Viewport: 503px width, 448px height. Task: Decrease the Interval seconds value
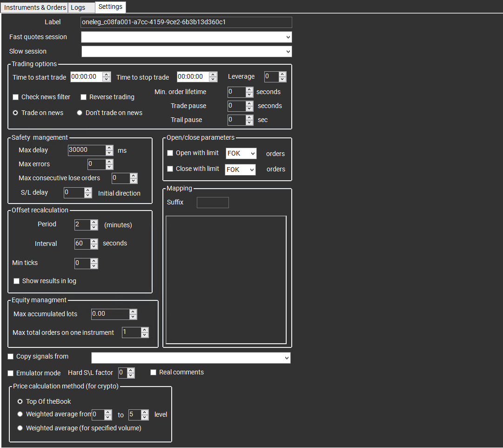coord(94,246)
